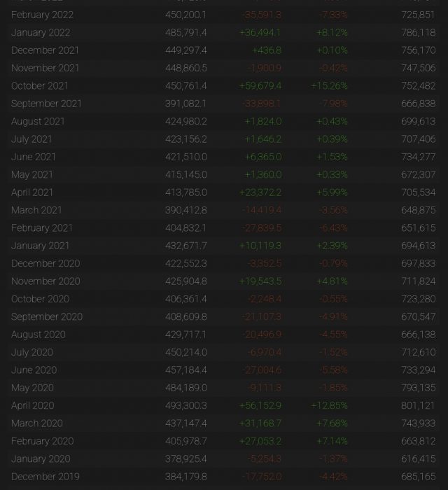448x490 pixels.
Task: Click the October 2021 month cell
Action: pyautogui.click(x=40, y=86)
